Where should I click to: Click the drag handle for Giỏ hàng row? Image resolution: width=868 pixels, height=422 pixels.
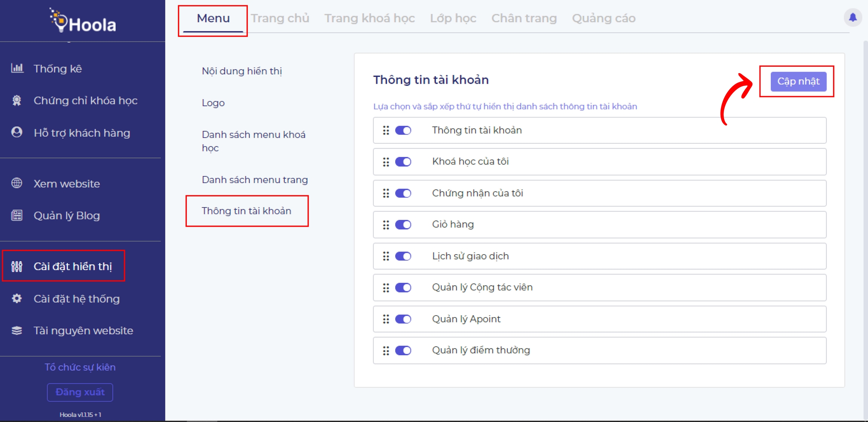click(x=386, y=225)
